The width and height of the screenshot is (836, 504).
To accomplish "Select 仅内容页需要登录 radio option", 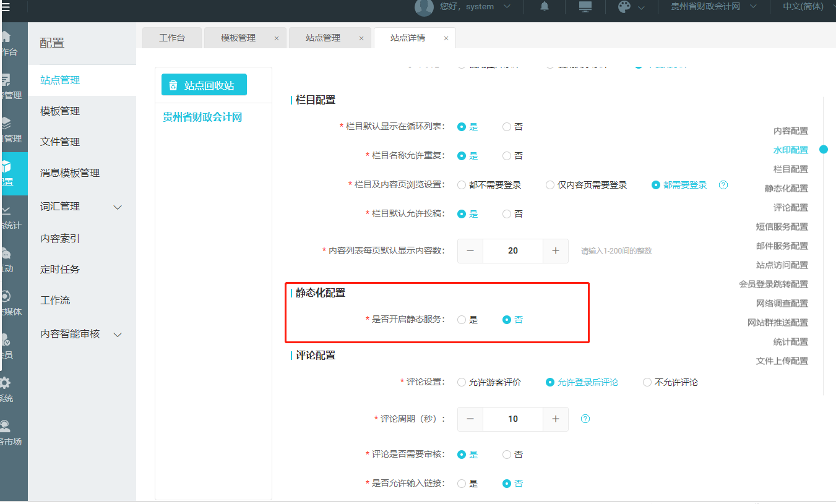I will (x=550, y=185).
